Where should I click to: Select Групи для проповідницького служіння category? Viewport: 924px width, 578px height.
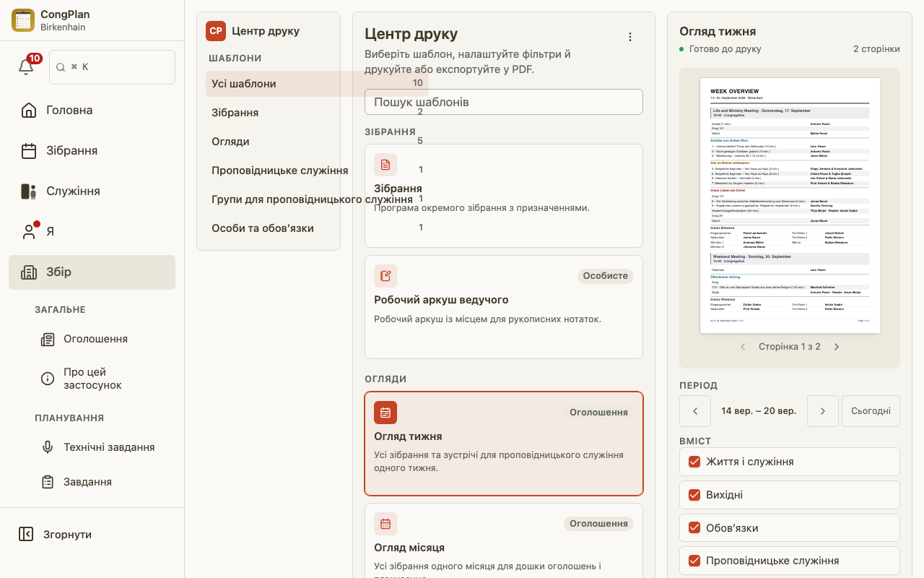(x=317, y=199)
